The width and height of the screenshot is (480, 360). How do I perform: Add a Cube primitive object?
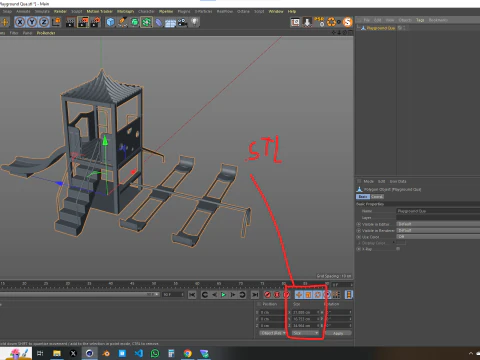point(110,22)
